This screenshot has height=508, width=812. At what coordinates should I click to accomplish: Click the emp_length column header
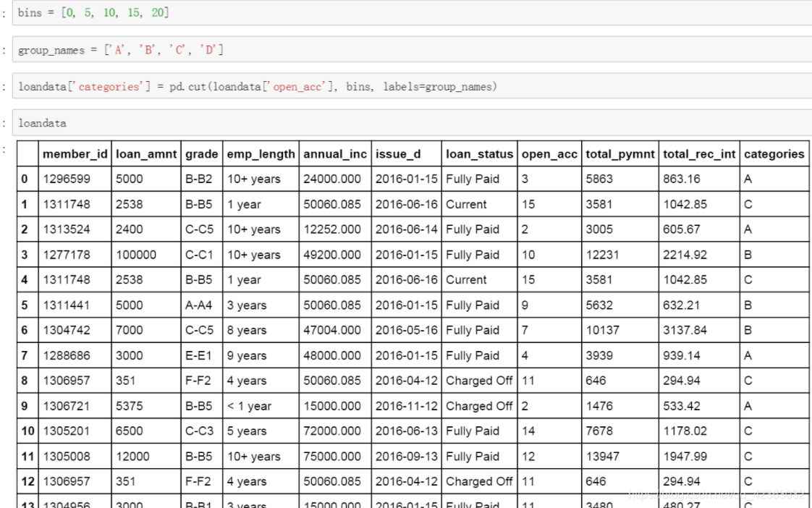(x=261, y=154)
